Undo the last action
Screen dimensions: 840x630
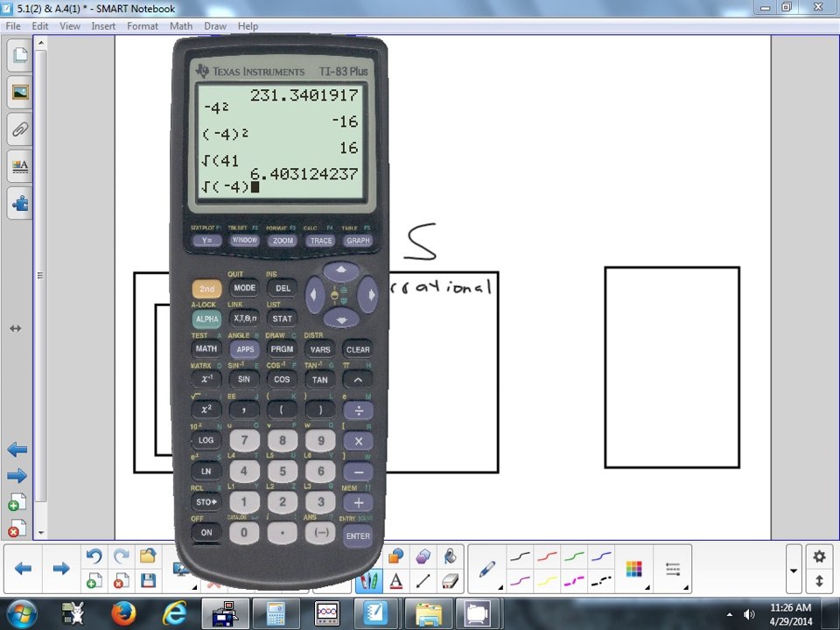click(94, 556)
